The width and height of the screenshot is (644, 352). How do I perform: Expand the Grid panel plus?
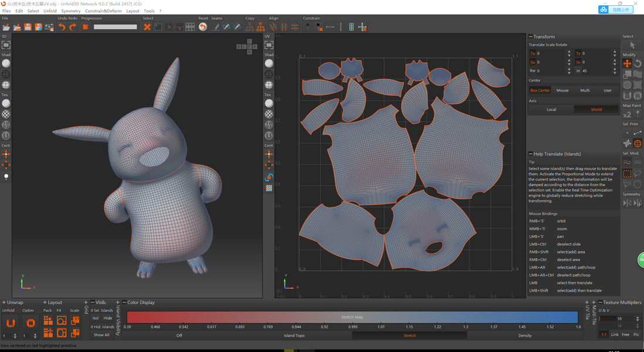click(x=86, y=302)
